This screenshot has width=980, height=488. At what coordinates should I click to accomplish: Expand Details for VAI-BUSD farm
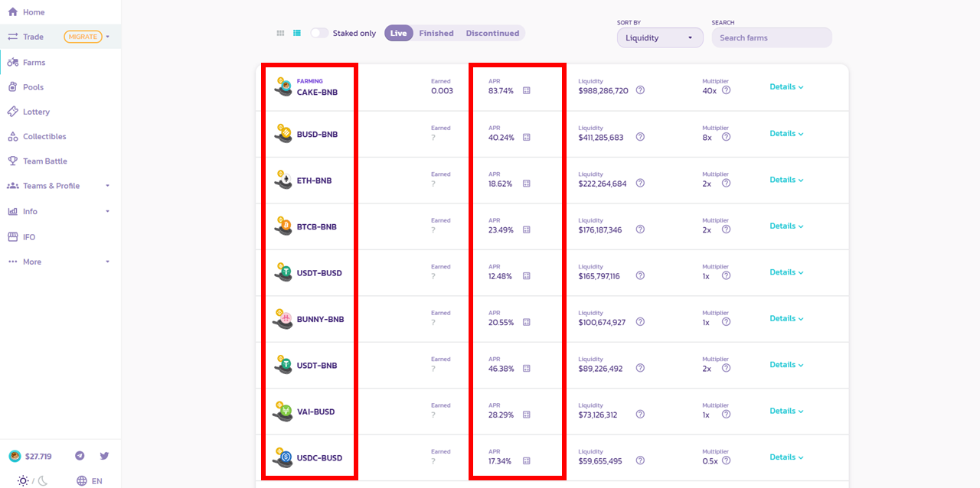click(x=786, y=412)
